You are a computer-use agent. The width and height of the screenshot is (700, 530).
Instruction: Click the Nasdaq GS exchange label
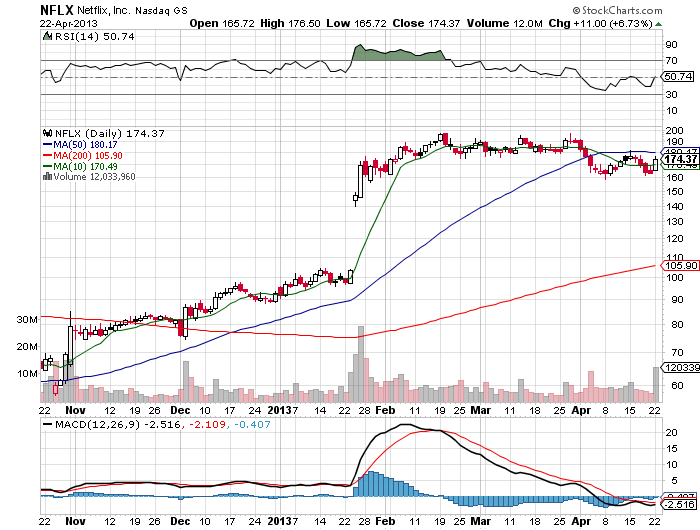click(x=162, y=11)
